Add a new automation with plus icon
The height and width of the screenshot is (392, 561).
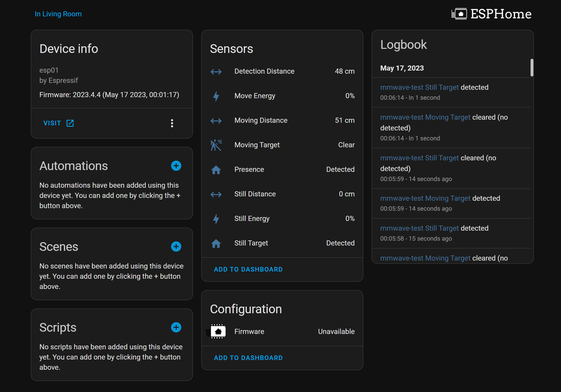click(176, 166)
